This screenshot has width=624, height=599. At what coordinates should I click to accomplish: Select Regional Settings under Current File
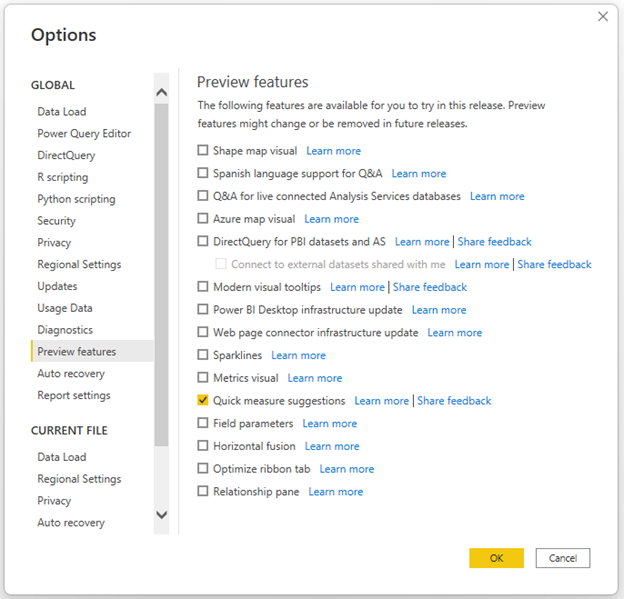tap(79, 479)
